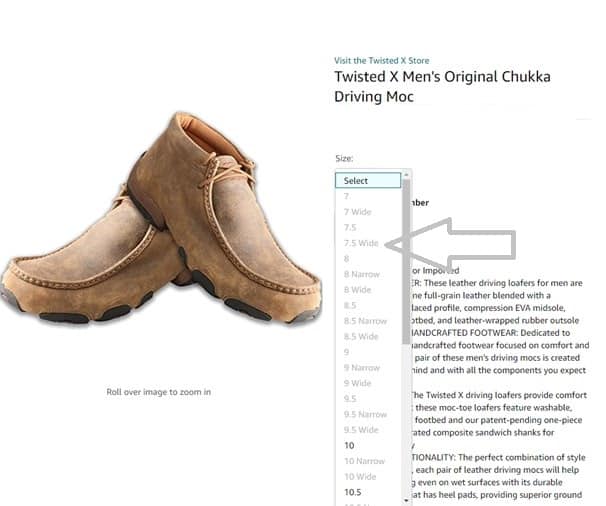The height and width of the screenshot is (506, 606).
Task: Pick size 7.5 from the size list
Action: (369, 227)
